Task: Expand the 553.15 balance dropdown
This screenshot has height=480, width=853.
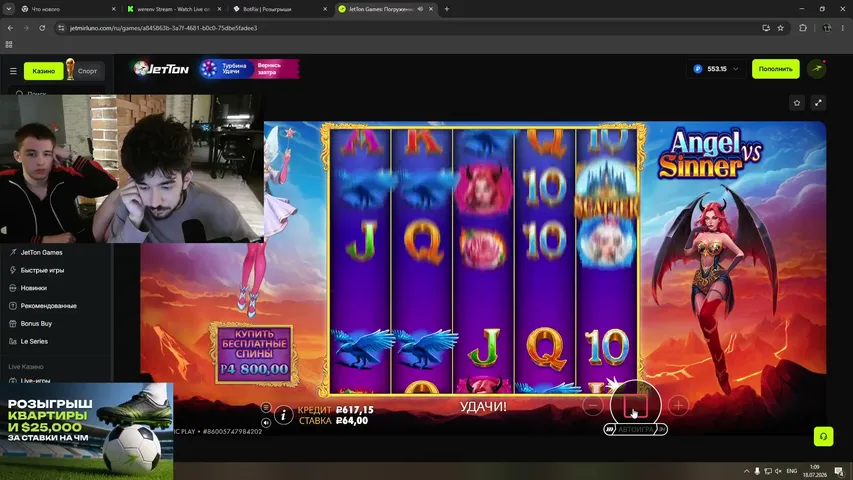Action: point(716,69)
